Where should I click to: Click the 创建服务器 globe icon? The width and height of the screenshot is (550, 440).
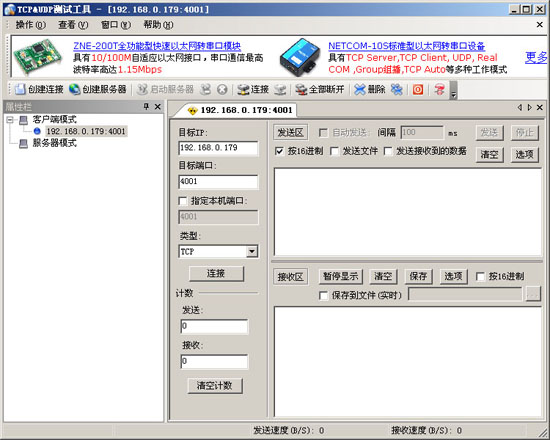click(x=74, y=89)
